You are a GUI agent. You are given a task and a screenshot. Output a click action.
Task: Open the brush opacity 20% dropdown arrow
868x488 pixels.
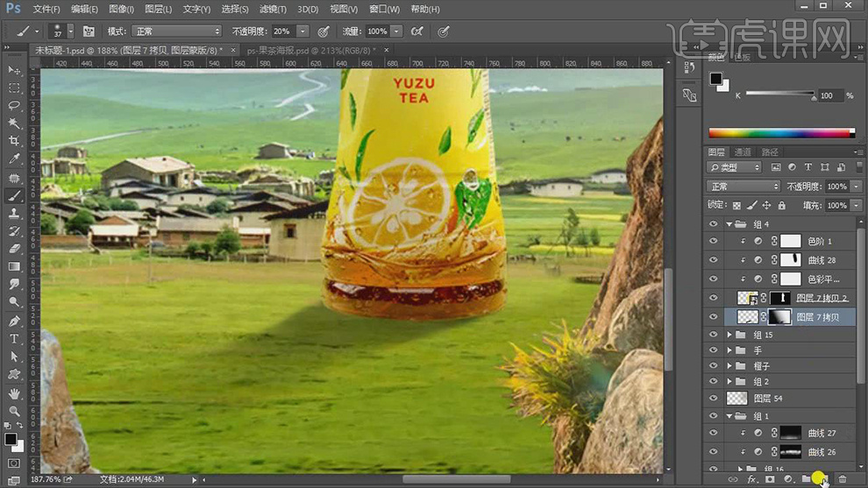pyautogui.click(x=302, y=32)
